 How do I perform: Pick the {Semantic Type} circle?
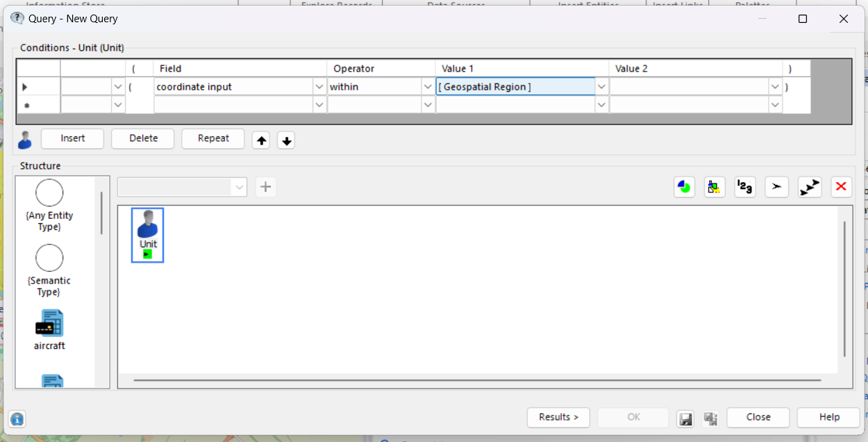49,258
